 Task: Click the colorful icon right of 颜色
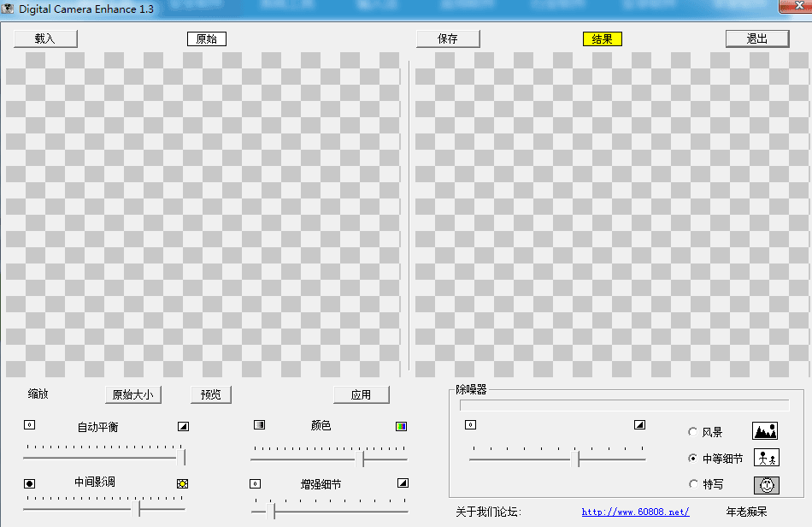tap(401, 425)
